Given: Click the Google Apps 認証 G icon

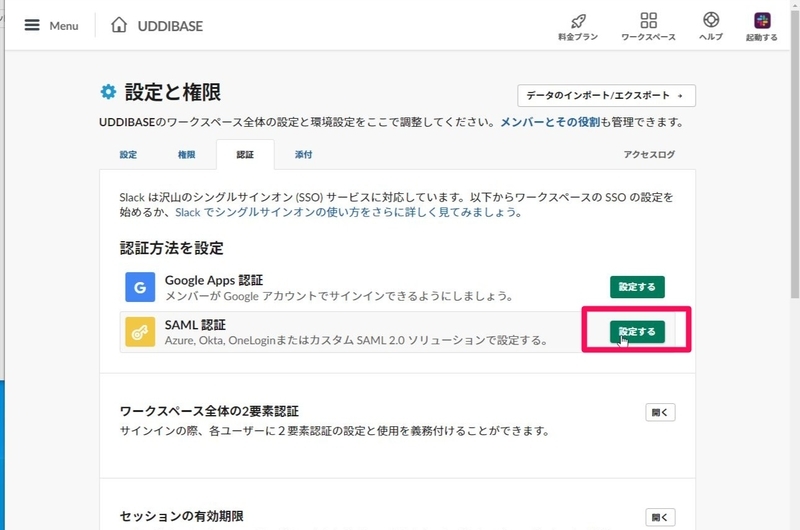Looking at the screenshot, I should pyautogui.click(x=140, y=287).
